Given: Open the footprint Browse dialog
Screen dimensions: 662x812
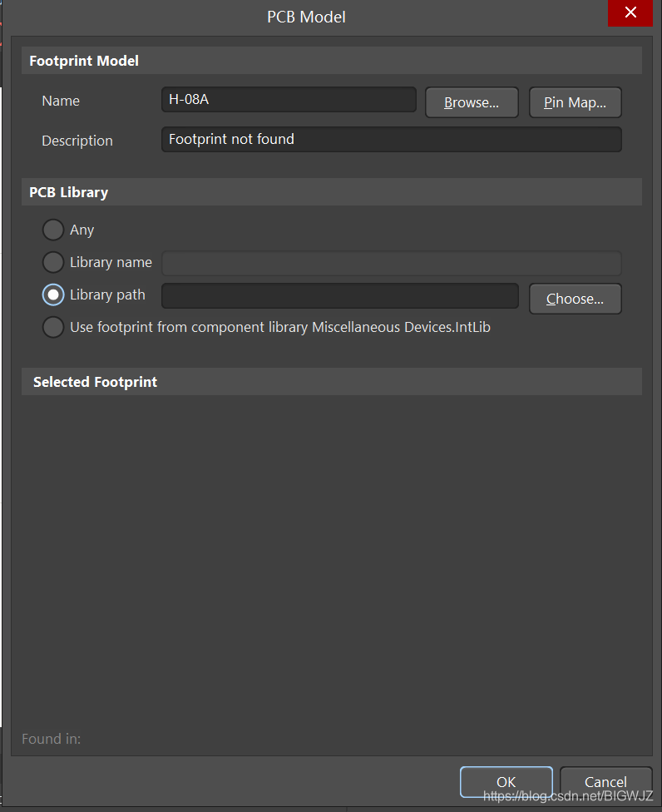Looking at the screenshot, I should 472,102.
